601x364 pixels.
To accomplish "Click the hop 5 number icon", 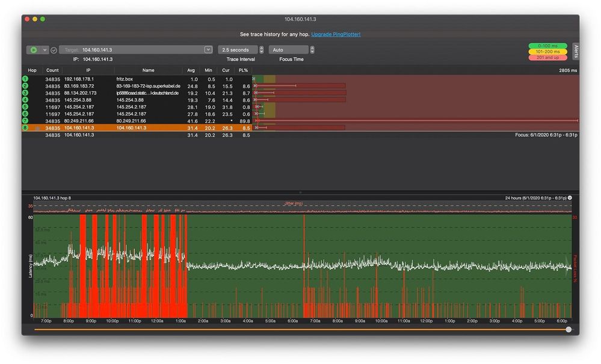I will pos(25,107).
